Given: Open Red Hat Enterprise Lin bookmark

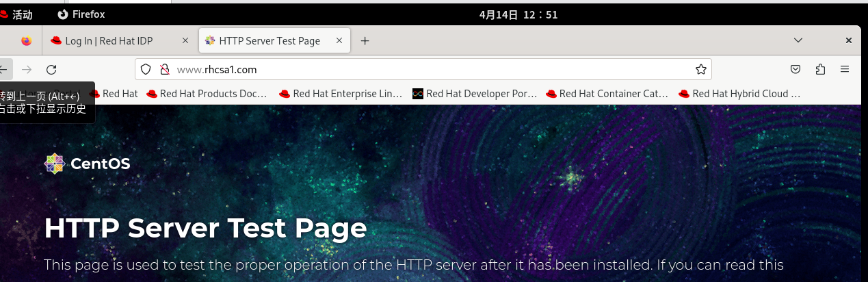Looking at the screenshot, I should [x=341, y=94].
